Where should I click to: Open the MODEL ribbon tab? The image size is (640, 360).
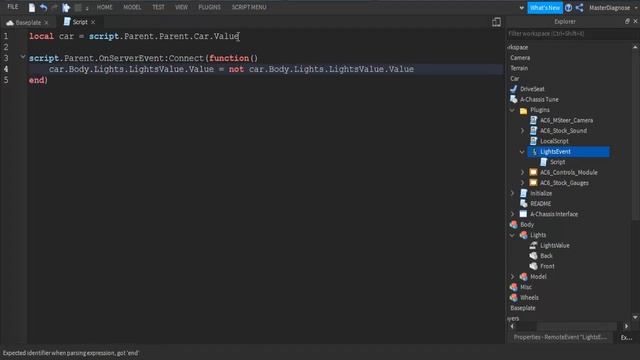click(132, 7)
